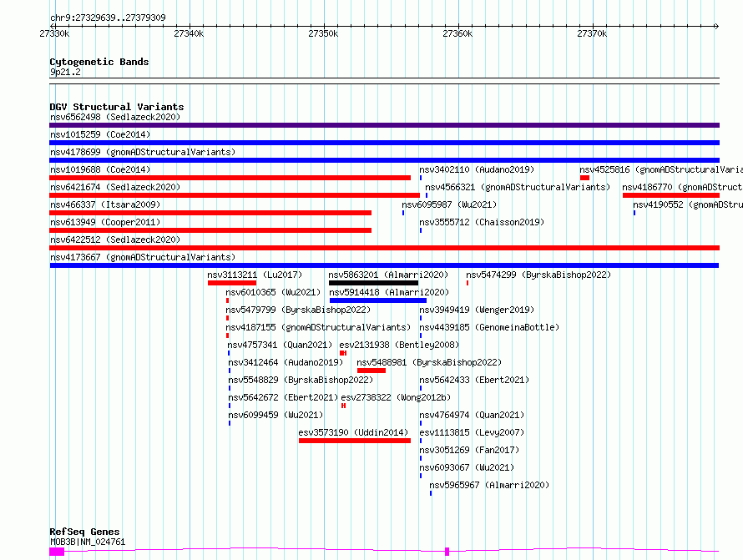Open nsv1019688 (Coe2014) variant label
Viewport: 743px width, 560px height.
click(100, 169)
